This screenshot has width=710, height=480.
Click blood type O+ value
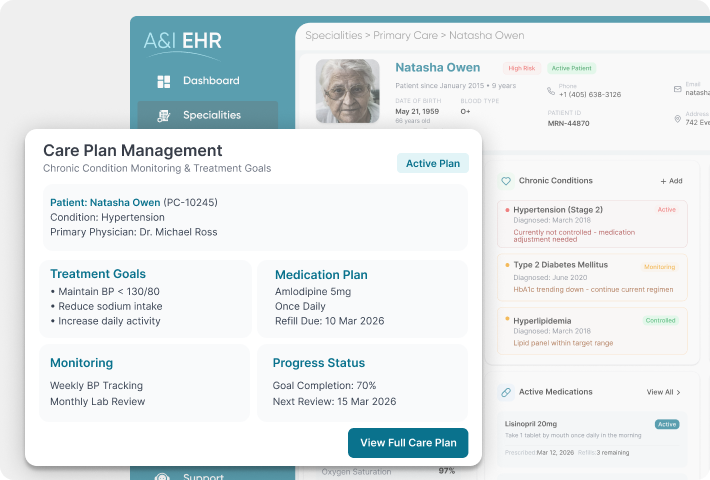[x=465, y=111]
